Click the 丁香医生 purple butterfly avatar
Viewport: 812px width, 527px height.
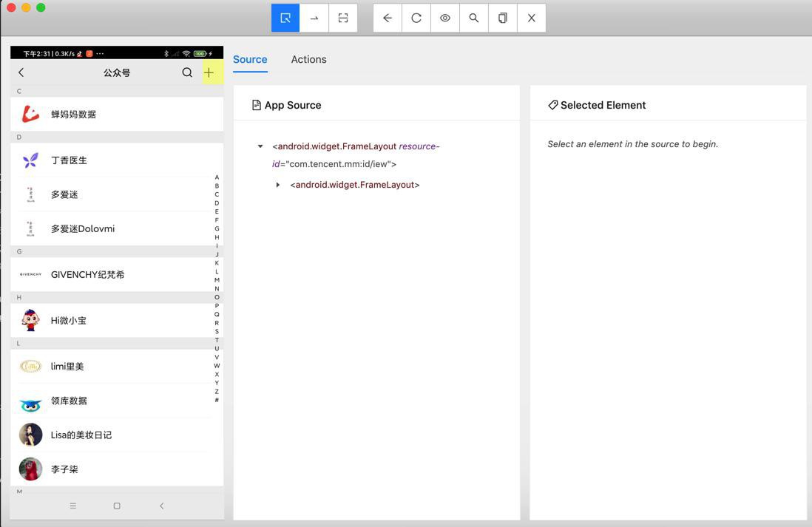(30, 160)
